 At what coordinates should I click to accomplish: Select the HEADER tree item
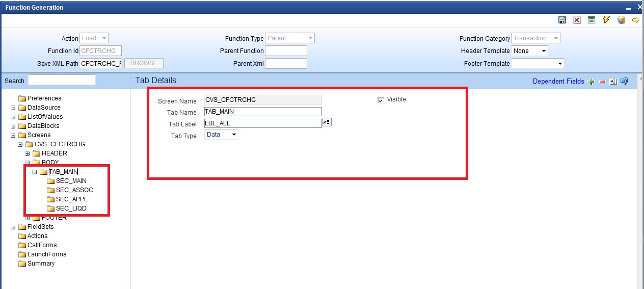click(x=55, y=153)
